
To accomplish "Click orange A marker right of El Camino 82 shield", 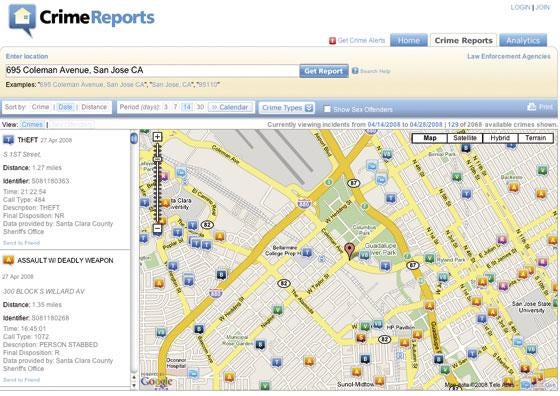I will coord(220,236).
